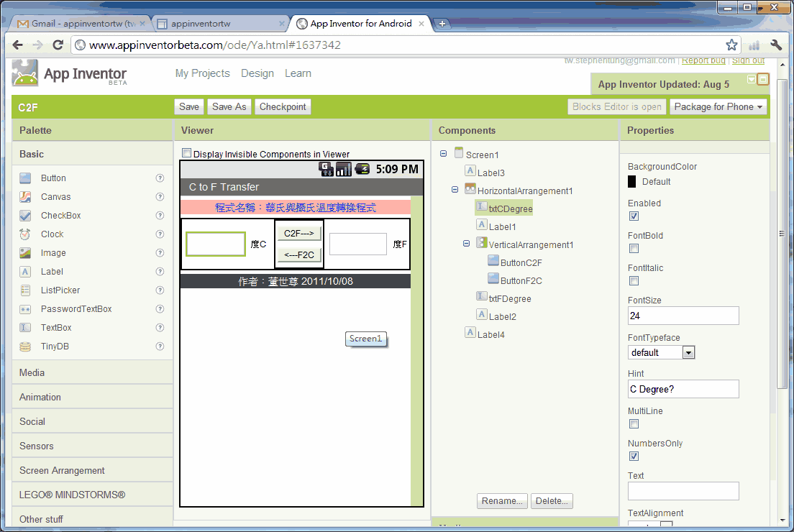The width and height of the screenshot is (794, 532).
Task: Click the Button palette icon
Action: [x=25, y=178]
